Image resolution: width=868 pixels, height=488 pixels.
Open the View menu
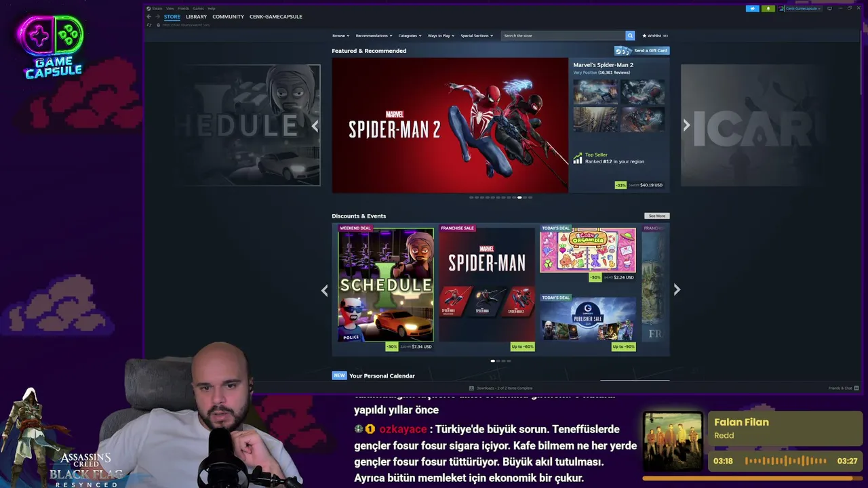point(170,8)
